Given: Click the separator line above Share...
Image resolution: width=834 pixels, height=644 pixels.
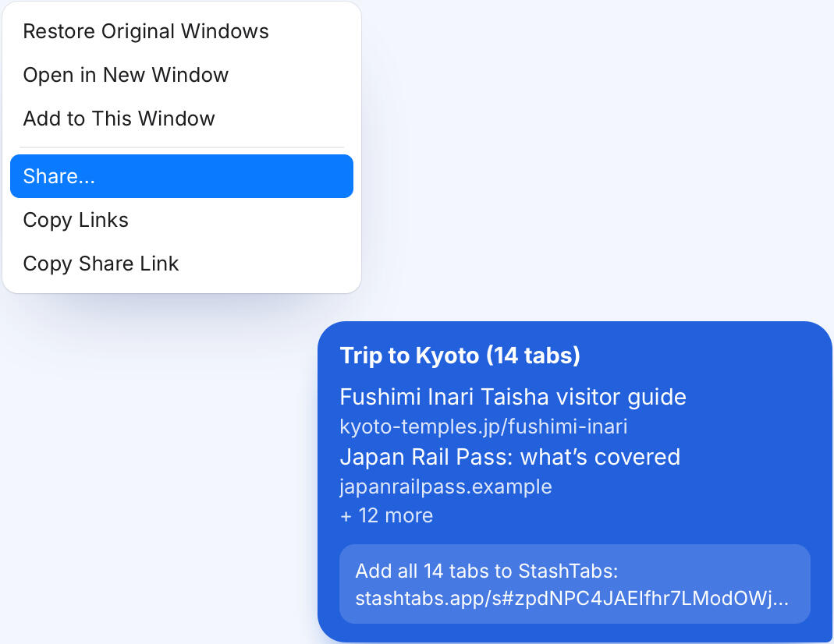Looking at the screenshot, I should tap(181, 147).
